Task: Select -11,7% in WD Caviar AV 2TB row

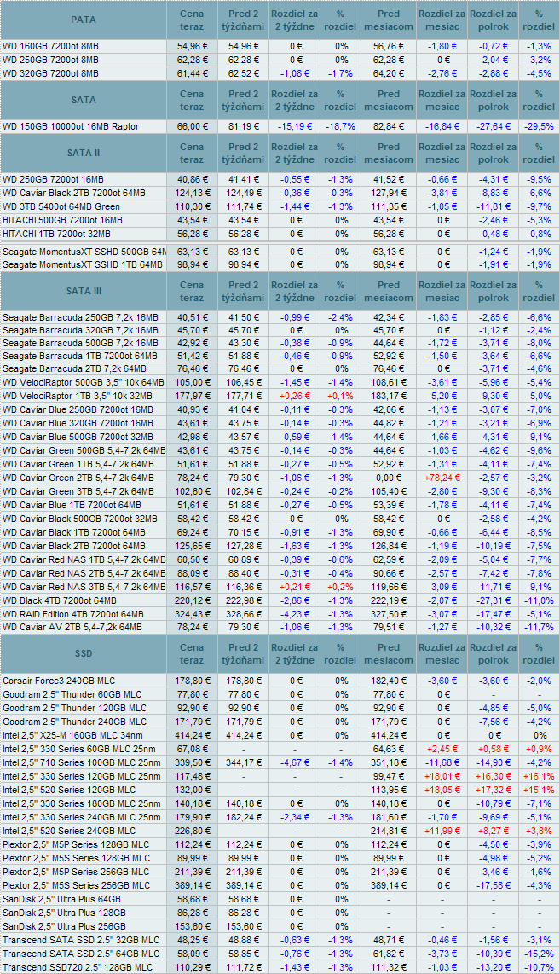Action: pyautogui.click(x=539, y=628)
